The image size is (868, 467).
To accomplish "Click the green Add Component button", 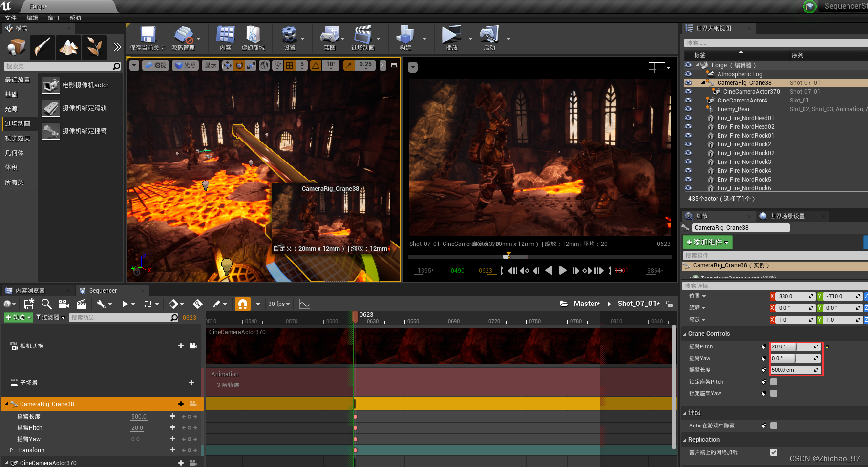I will 707,242.
